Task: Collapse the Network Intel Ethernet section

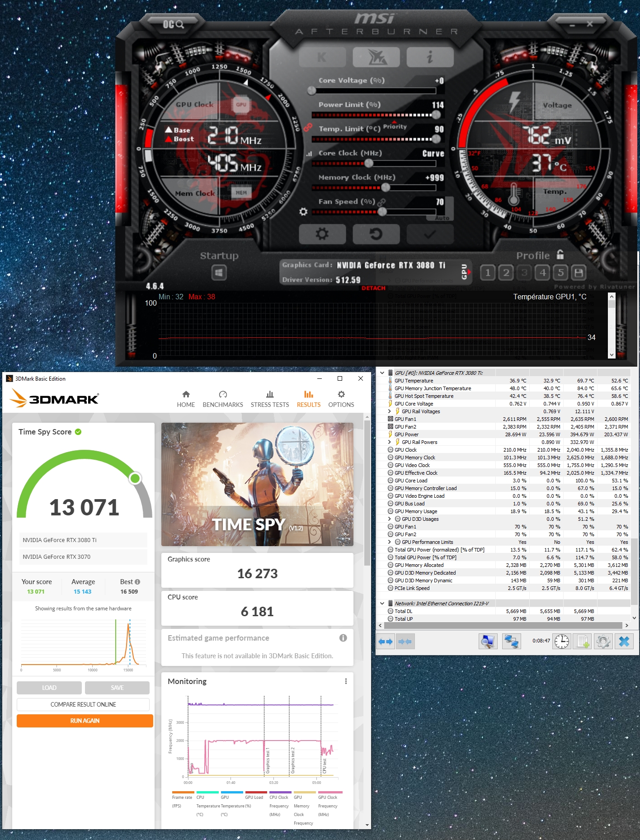Action: pyautogui.click(x=382, y=604)
